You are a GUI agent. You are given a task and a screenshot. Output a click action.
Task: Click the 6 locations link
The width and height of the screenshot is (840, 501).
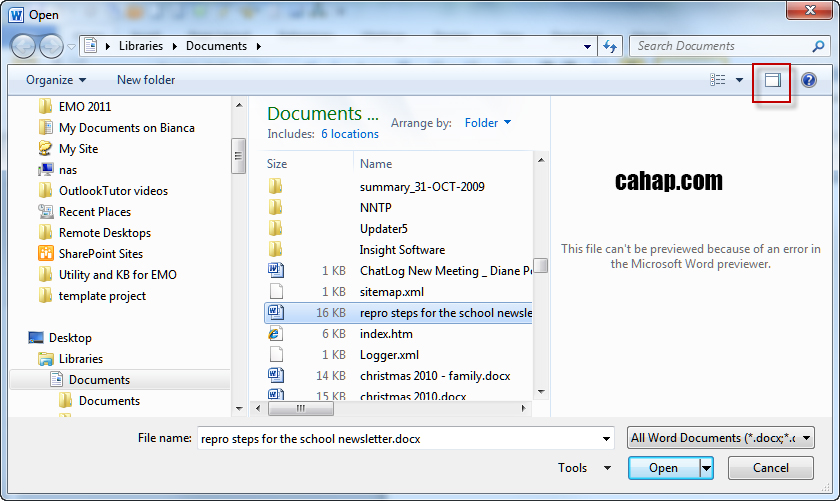point(350,134)
